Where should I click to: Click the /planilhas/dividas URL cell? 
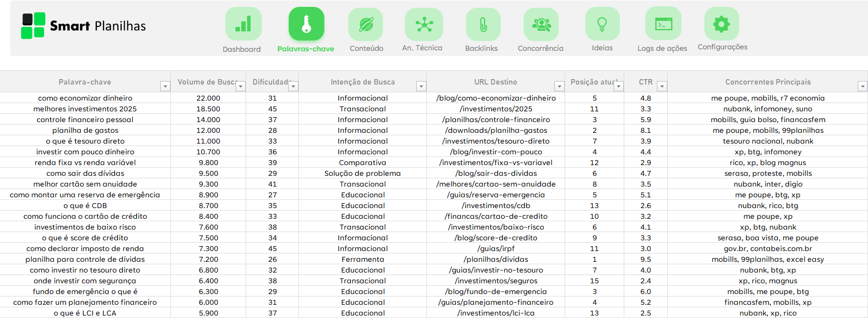coord(496,259)
